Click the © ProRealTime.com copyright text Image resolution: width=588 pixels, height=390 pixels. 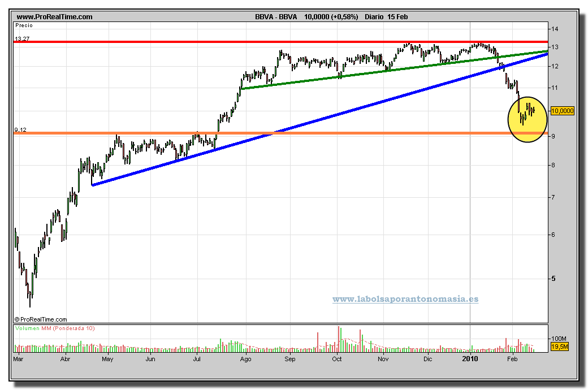tap(41, 319)
